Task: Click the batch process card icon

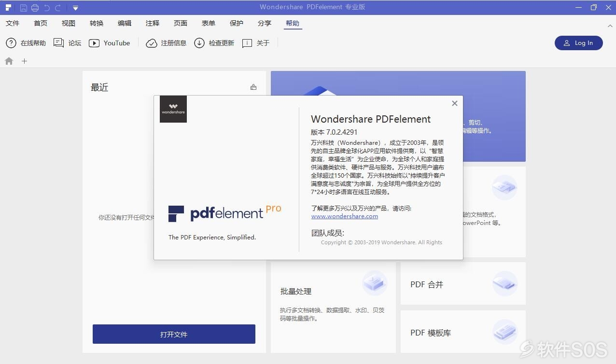Action: point(375,283)
